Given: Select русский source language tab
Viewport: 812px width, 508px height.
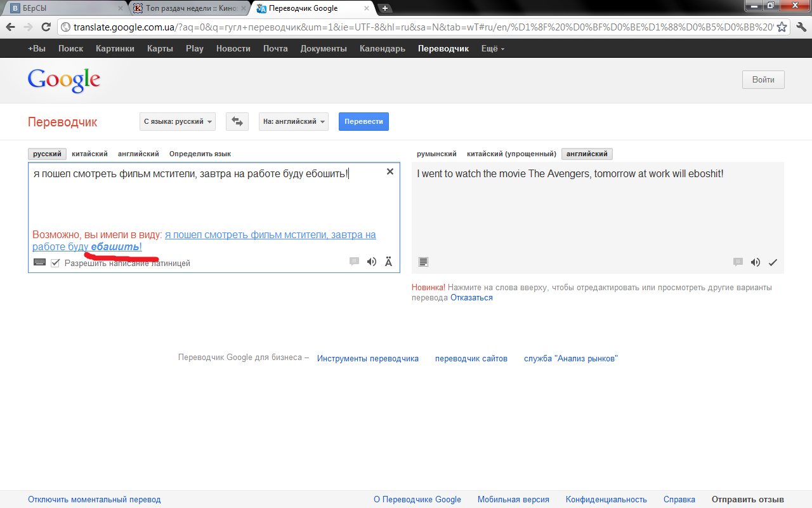Looking at the screenshot, I should click(x=48, y=154).
